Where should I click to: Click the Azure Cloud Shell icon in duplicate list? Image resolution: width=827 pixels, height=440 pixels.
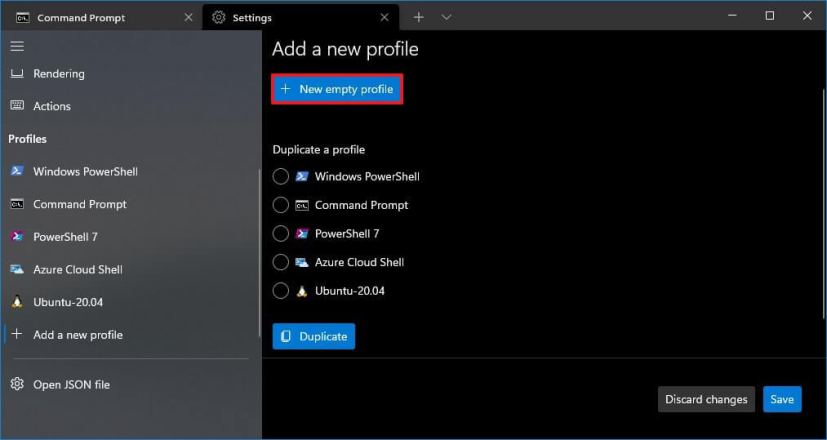pyautogui.click(x=302, y=262)
